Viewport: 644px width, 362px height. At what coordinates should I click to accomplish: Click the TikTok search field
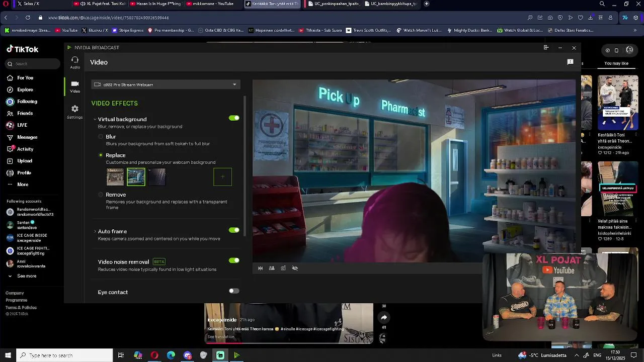click(x=33, y=64)
